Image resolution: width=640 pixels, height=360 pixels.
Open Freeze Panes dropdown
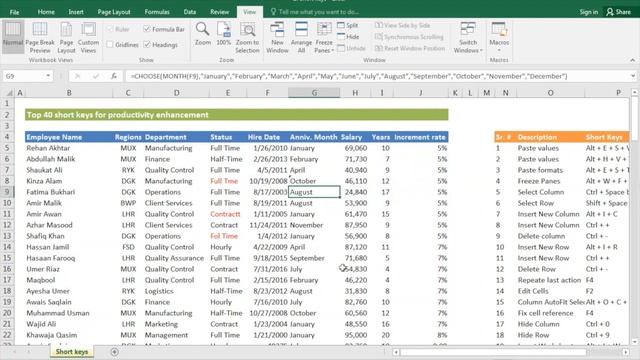[x=324, y=37]
